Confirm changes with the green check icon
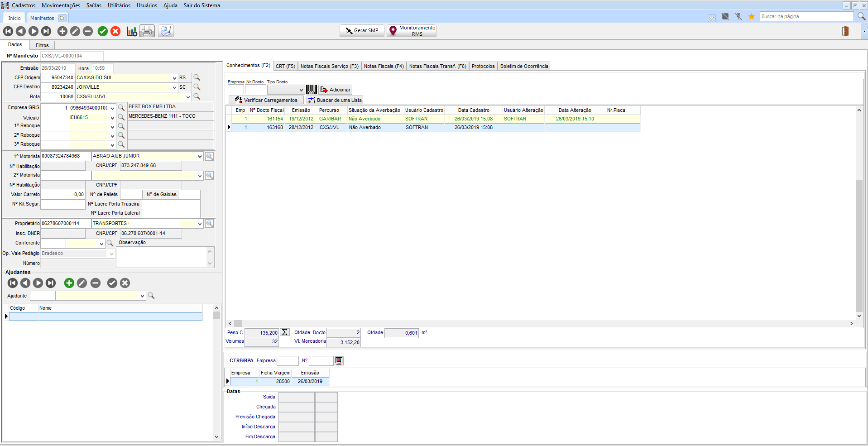This screenshot has height=446, width=868. [103, 31]
